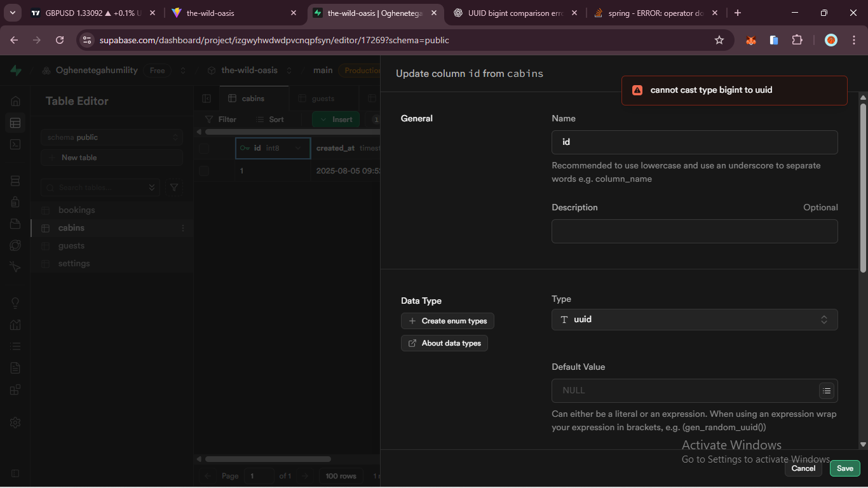Switch to the spring - ERROR browser tab
The height and width of the screenshot is (488, 868).
click(x=654, y=13)
